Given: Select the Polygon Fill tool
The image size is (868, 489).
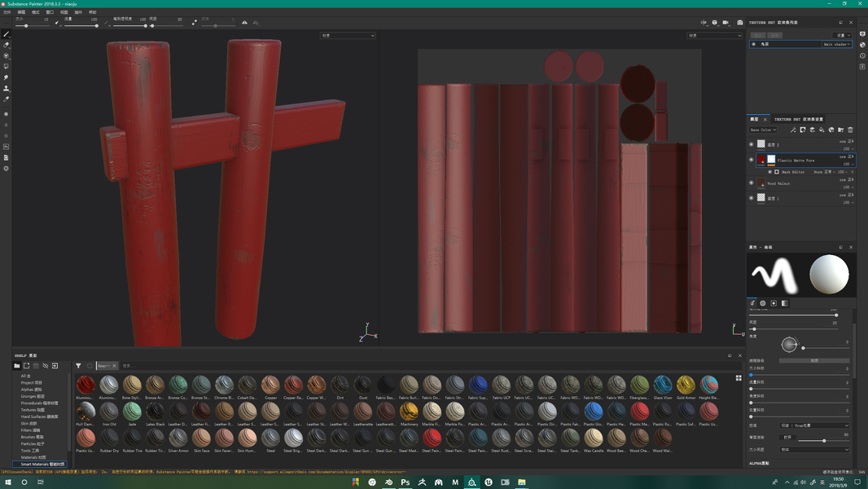Looking at the screenshot, I should pos(6,67).
